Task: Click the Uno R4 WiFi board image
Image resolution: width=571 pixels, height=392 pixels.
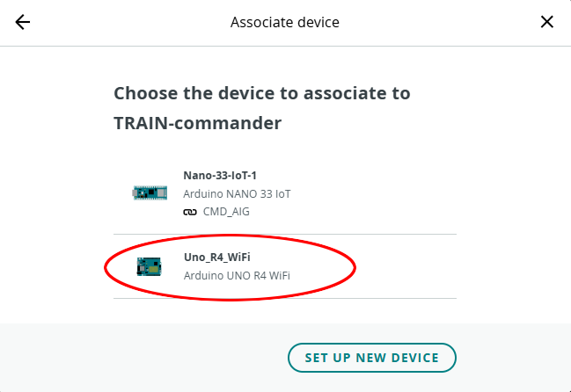Action: tap(149, 266)
